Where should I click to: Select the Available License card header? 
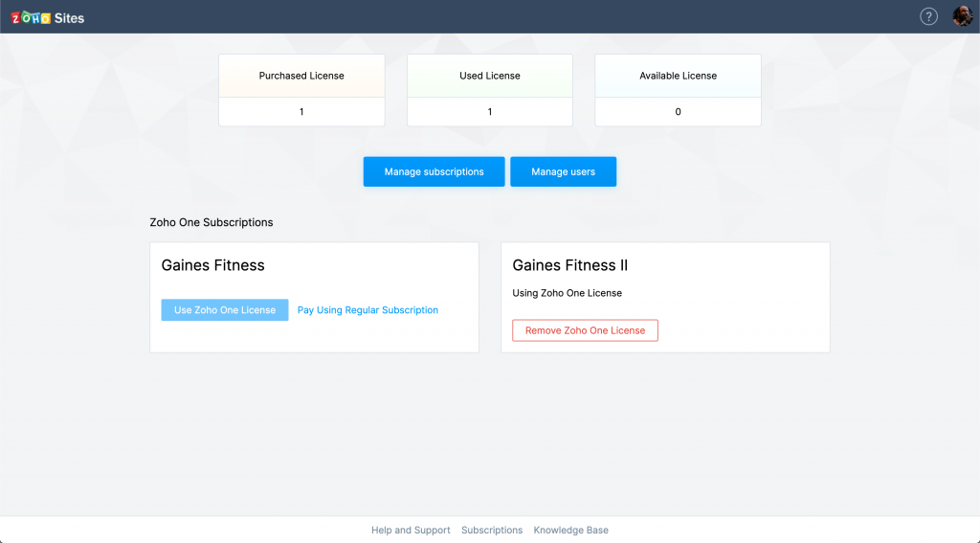(678, 76)
